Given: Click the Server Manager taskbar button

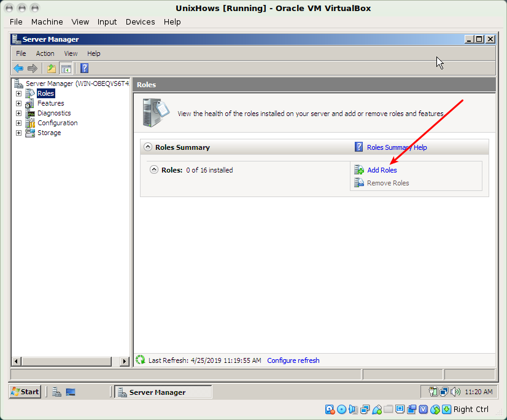Looking at the screenshot, I should point(163,392).
